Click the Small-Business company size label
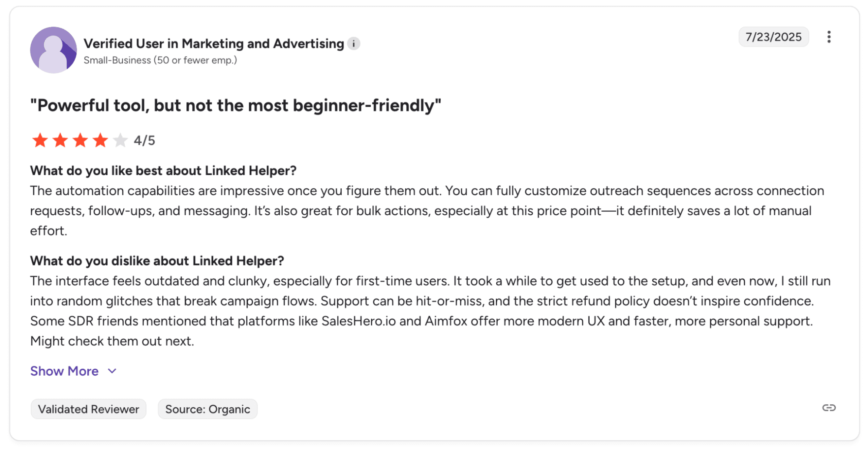 pyautogui.click(x=160, y=60)
